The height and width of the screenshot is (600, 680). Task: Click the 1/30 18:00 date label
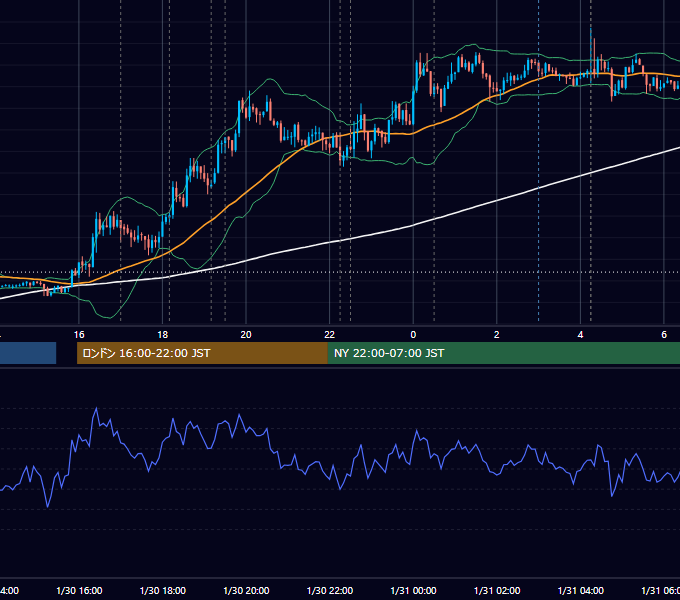pos(163,590)
